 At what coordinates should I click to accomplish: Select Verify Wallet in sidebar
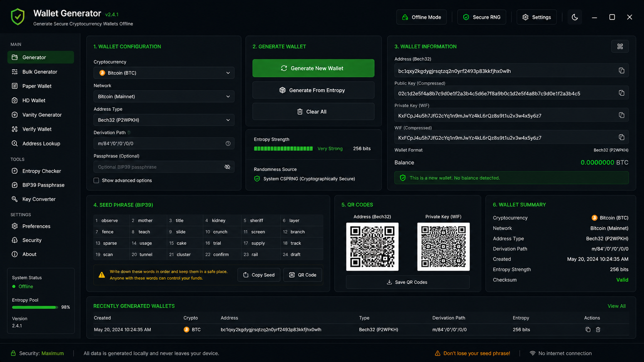[x=40, y=129]
